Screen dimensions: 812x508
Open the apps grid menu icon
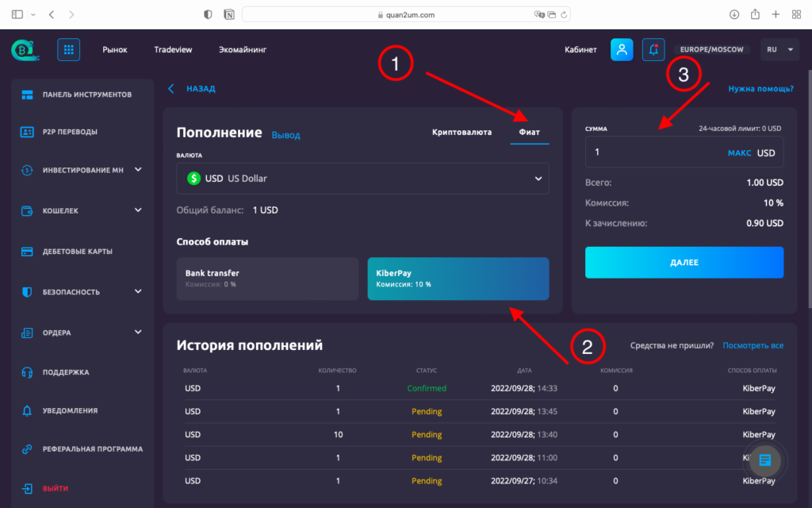click(68, 50)
